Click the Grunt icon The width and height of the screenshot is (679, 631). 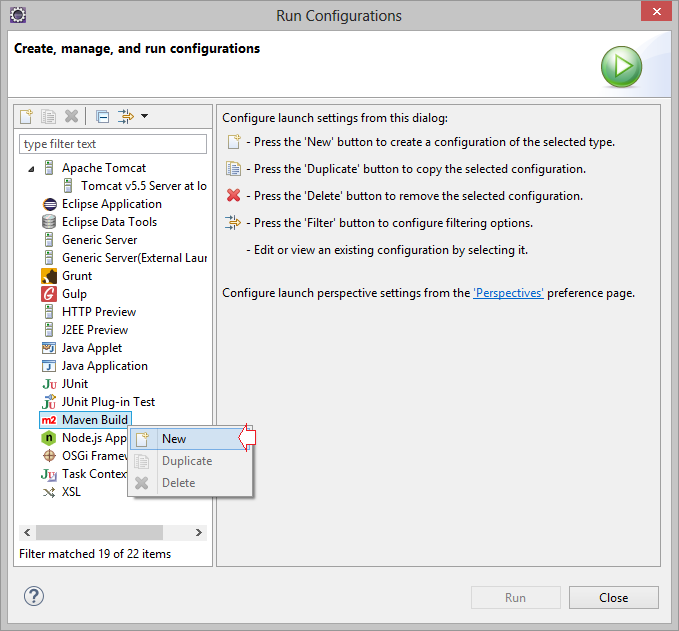49,276
